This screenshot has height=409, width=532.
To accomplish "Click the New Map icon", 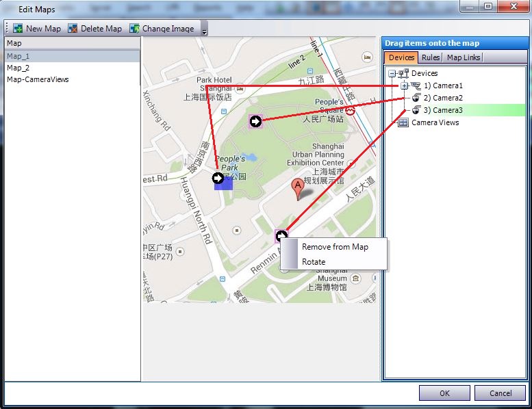I will tap(18, 29).
